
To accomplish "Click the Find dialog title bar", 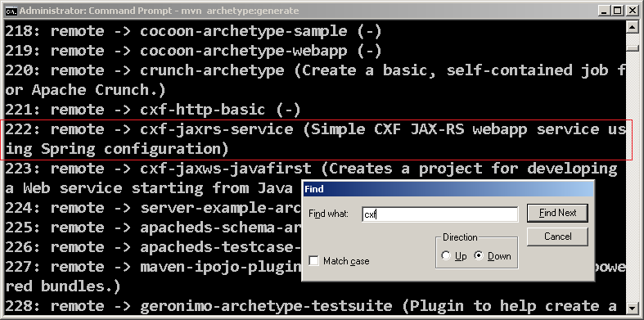I will (448, 189).
